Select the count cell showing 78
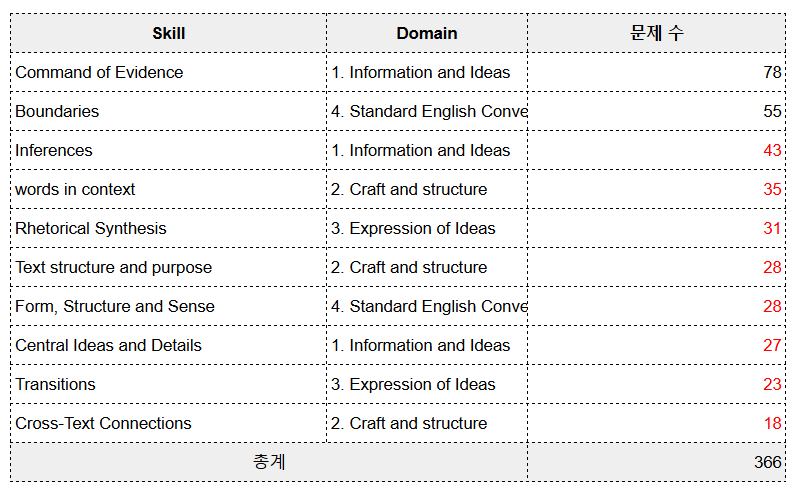 (x=657, y=72)
